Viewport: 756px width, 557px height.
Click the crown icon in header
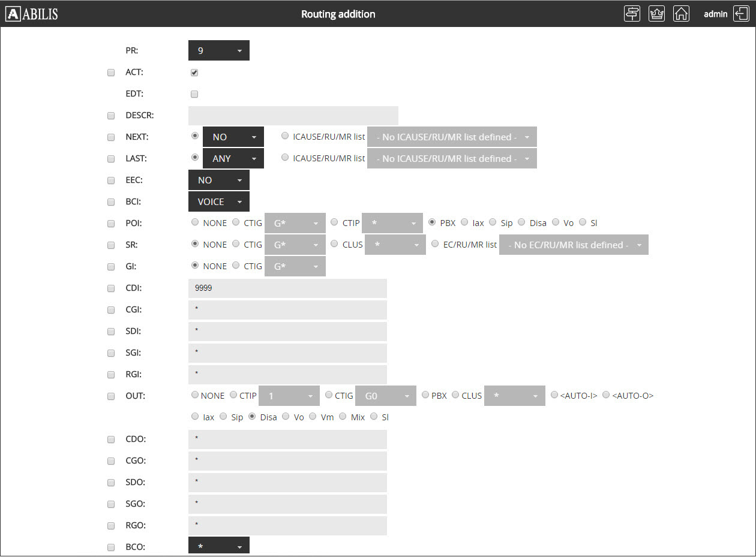click(x=657, y=14)
